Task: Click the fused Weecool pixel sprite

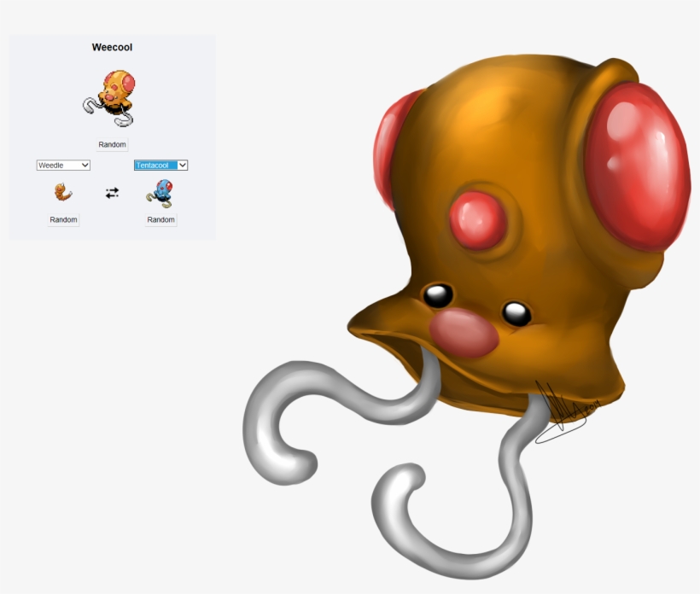Action: click(x=112, y=93)
